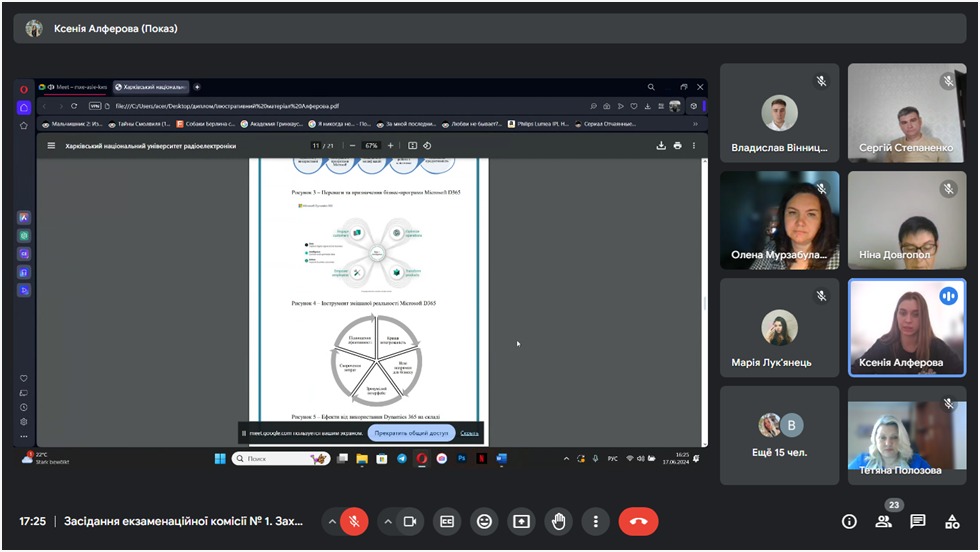Unmute the microphone

pyautogui.click(x=352, y=521)
